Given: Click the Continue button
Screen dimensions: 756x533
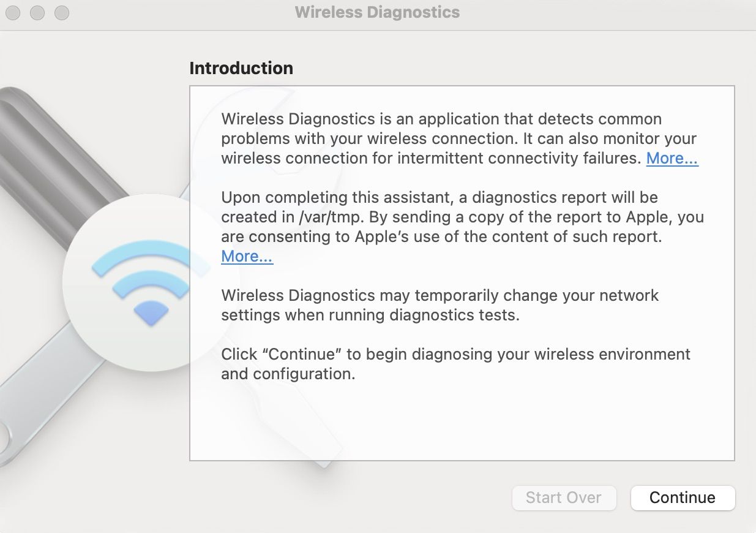Looking at the screenshot, I should (x=682, y=497).
